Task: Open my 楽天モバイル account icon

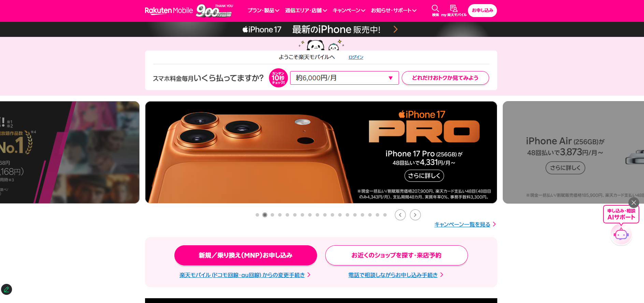Action: 454,10
